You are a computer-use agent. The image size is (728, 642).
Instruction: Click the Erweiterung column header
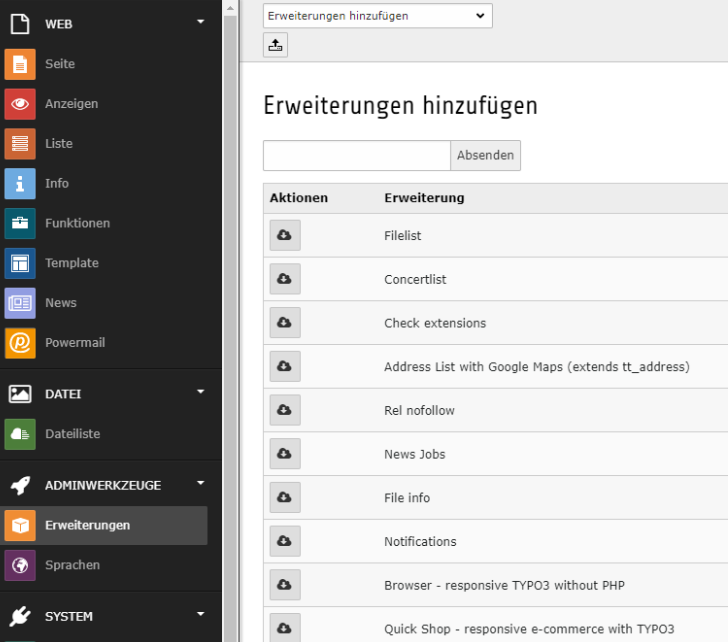coord(424,198)
